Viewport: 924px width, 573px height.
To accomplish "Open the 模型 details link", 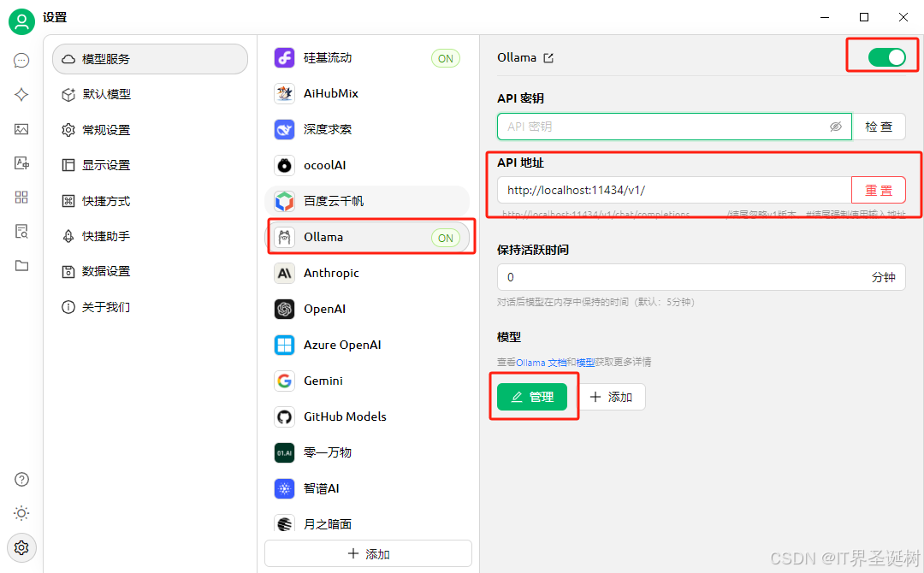I will [585, 362].
